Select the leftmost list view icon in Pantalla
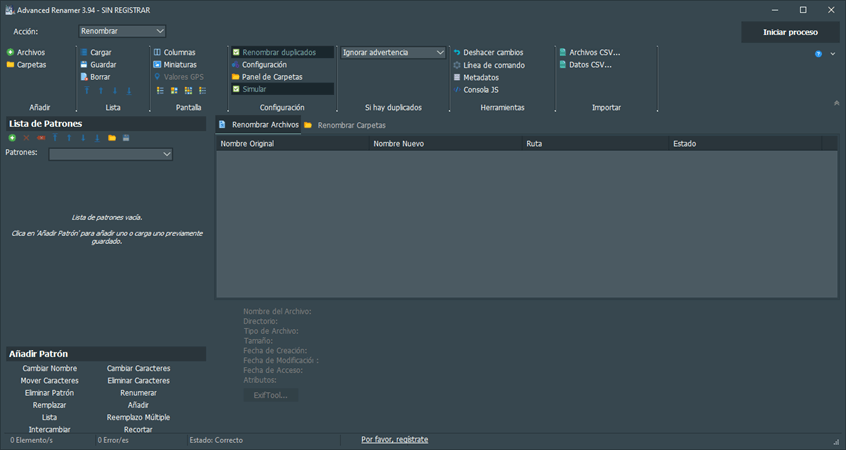Screen dimensions: 846x450 click(x=160, y=91)
